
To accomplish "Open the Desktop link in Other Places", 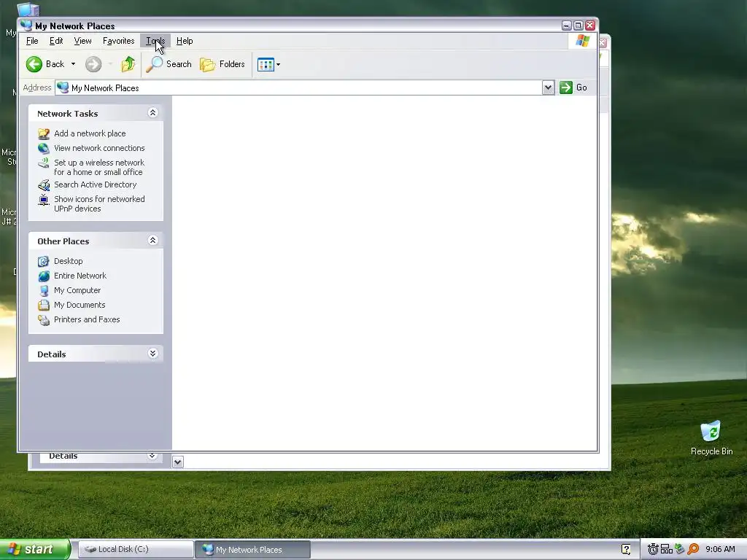I will tap(68, 261).
